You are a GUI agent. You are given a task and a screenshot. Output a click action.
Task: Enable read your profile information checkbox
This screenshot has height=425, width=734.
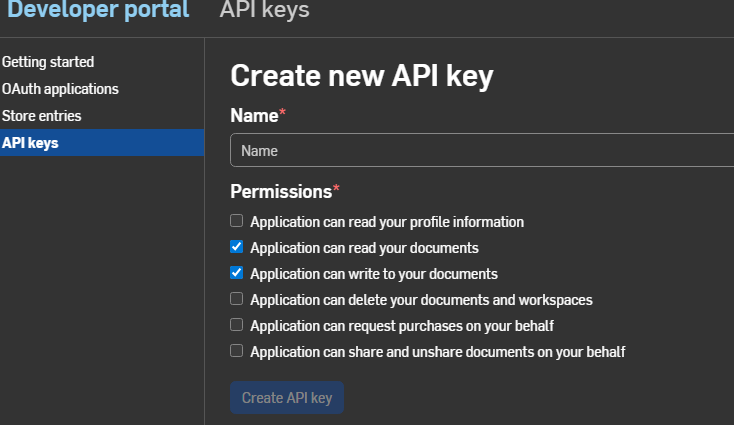point(236,220)
